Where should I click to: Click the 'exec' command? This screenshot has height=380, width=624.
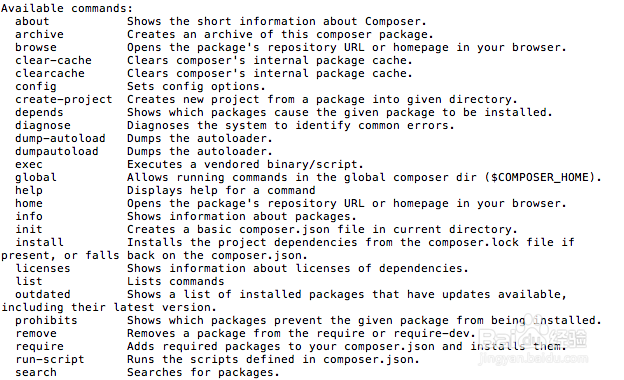(x=29, y=165)
